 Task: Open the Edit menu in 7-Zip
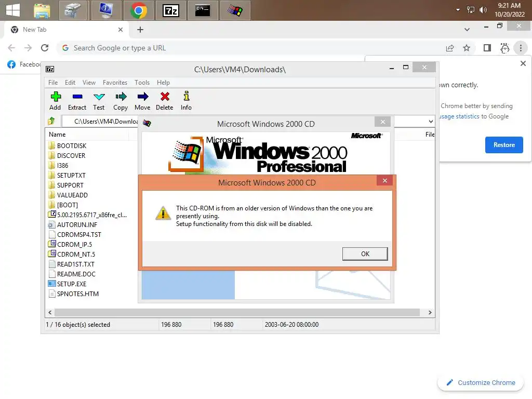(x=70, y=83)
